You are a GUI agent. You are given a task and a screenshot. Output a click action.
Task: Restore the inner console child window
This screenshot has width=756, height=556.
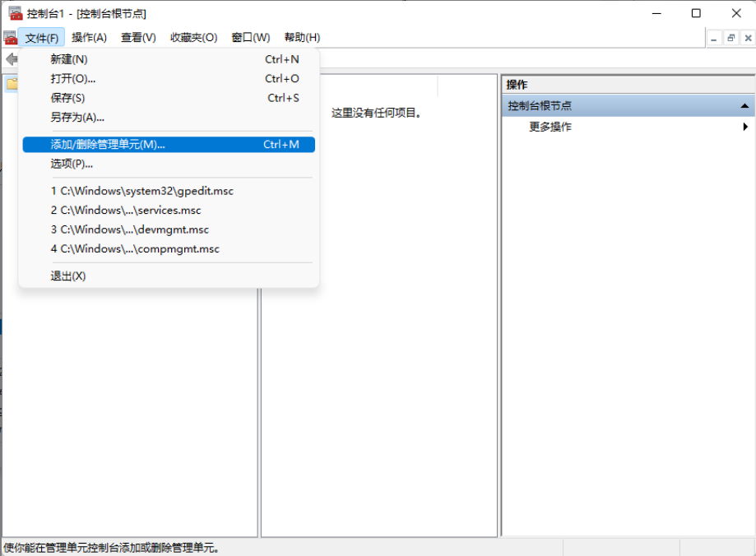(731, 38)
